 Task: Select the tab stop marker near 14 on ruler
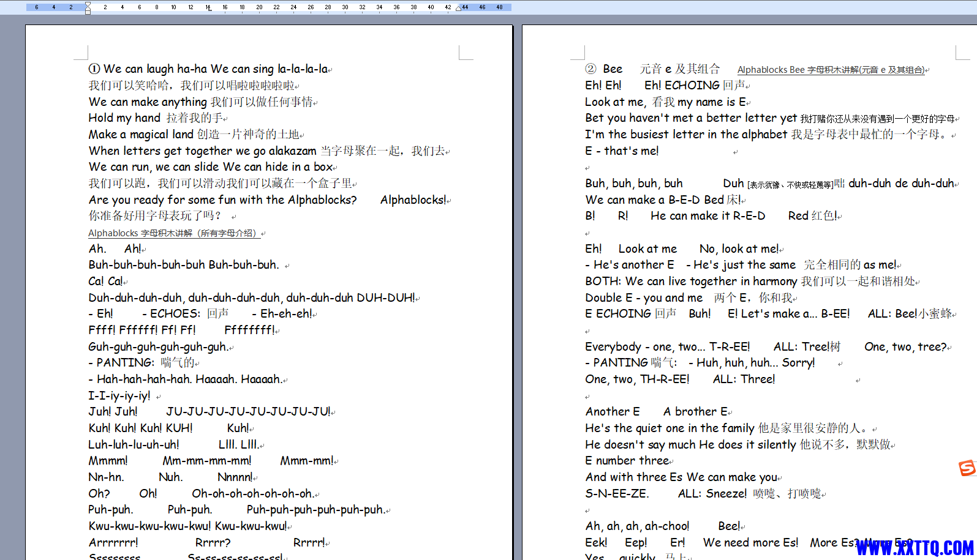(x=209, y=8)
